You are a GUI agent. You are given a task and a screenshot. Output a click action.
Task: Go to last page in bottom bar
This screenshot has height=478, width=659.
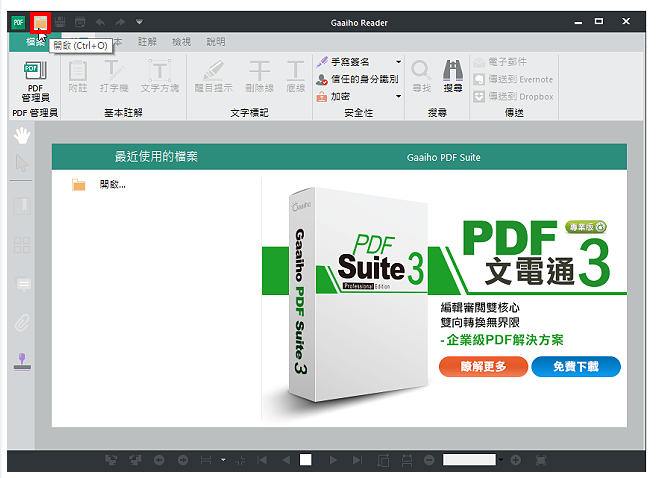click(357, 460)
